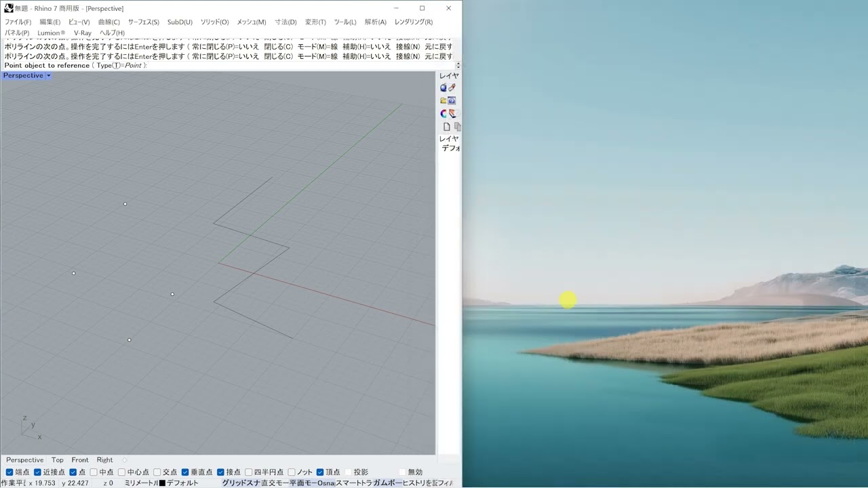Open ツール(L) menu
Viewport: 868px width, 488px height.
345,22
